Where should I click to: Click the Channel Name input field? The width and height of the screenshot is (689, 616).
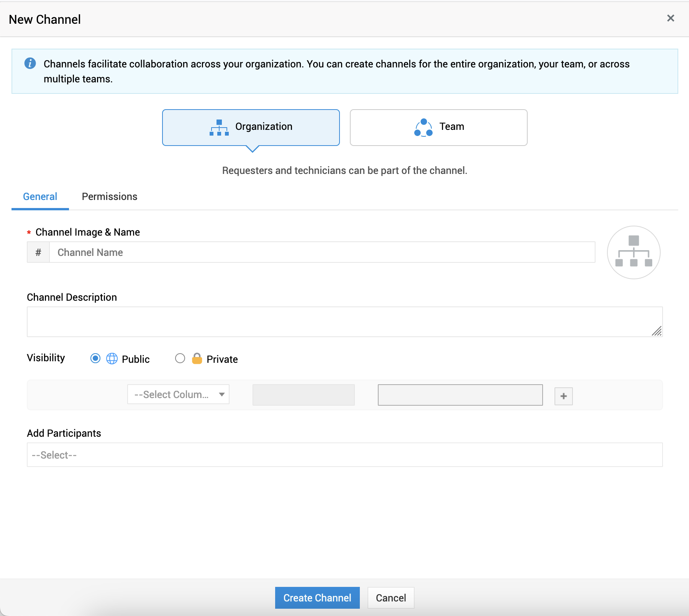322,252
